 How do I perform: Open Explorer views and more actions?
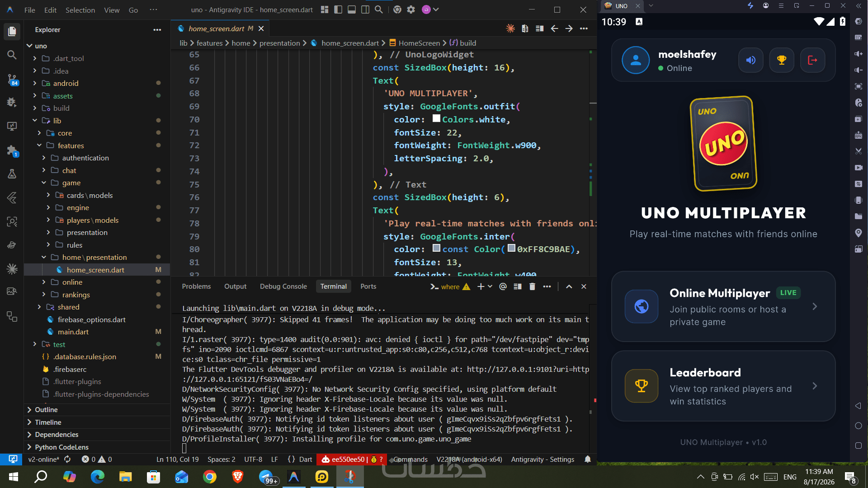pos(157,30)
